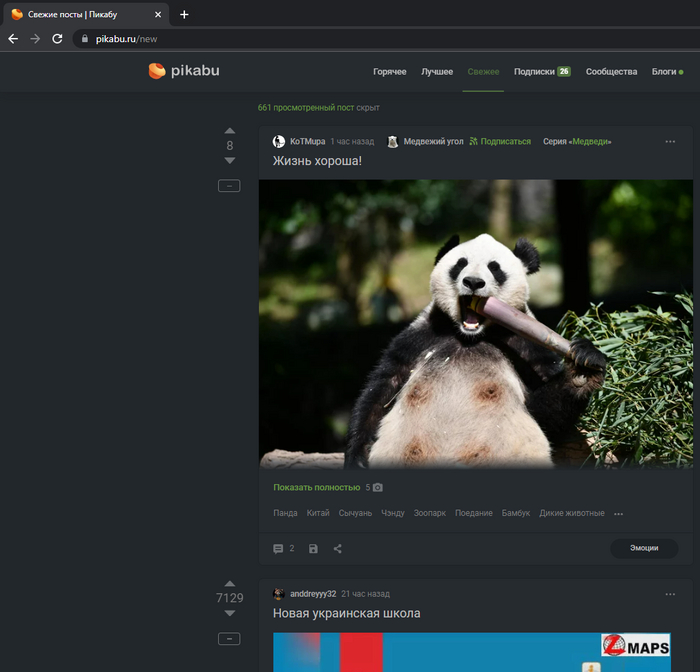
Task: Collapse the 'Новая украинская школа' post with minus button
Action: pyautogui.click(x=229, y=639)
